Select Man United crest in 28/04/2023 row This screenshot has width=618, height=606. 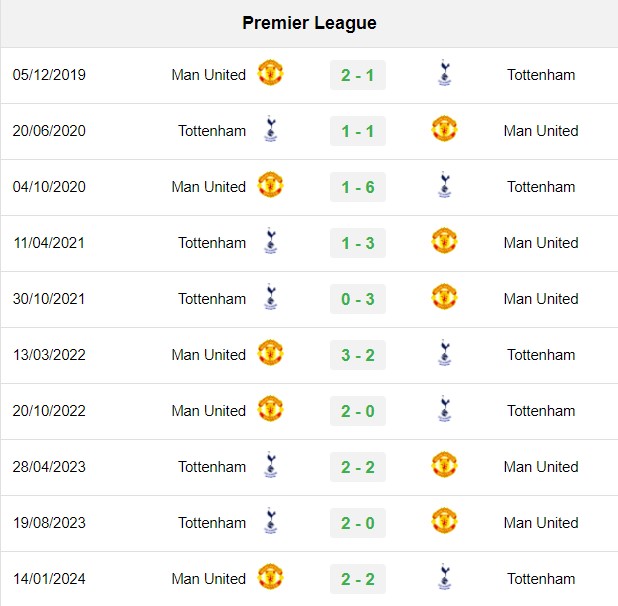click(445, 464)
